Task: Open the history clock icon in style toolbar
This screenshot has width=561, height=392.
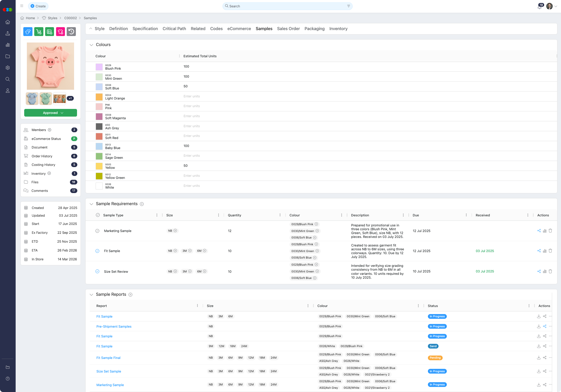Action: coord(71,32)
